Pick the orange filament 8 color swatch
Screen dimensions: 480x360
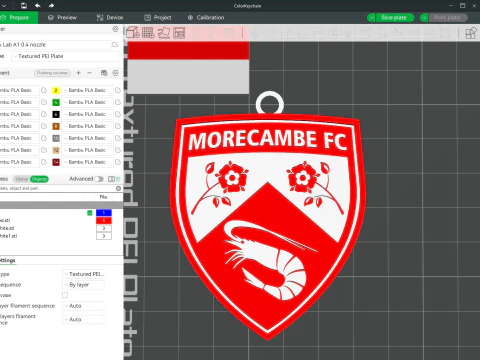[56, 126]
